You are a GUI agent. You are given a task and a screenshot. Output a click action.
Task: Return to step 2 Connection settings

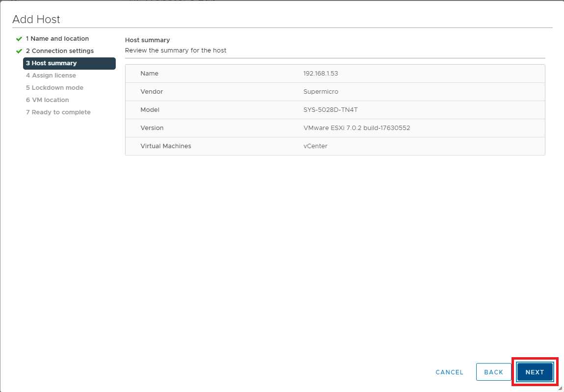click(x=60, y=51)
